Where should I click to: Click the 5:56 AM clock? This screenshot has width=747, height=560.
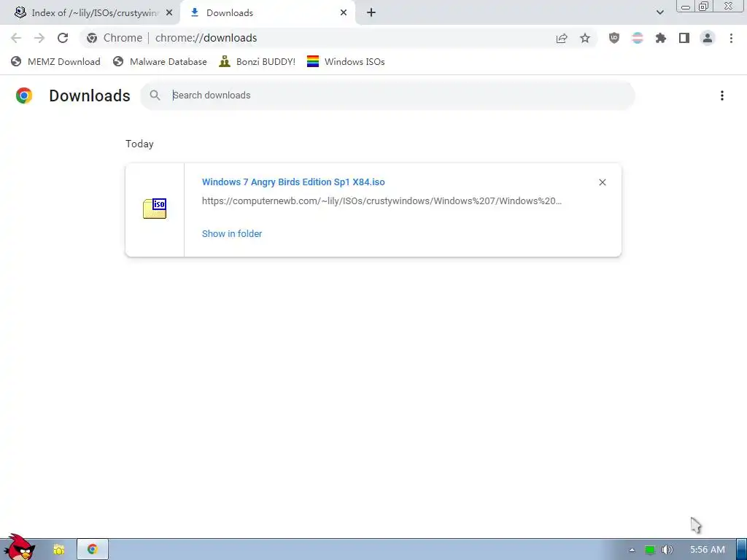point(708,550)
